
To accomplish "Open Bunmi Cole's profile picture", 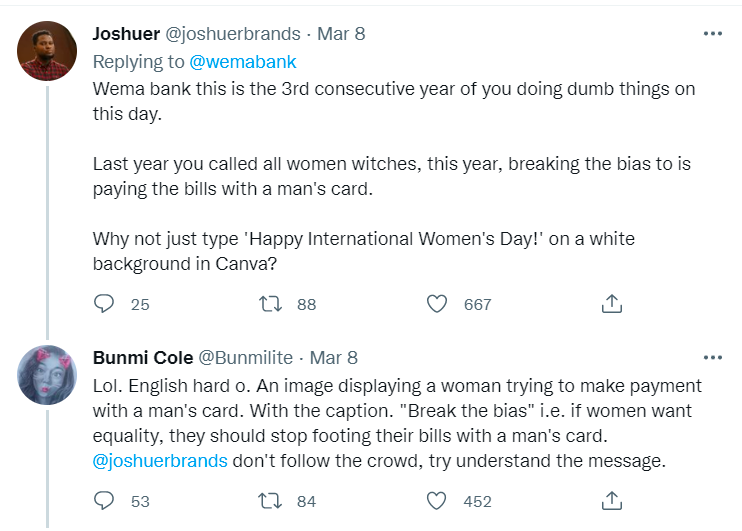I will coord(47,375).
